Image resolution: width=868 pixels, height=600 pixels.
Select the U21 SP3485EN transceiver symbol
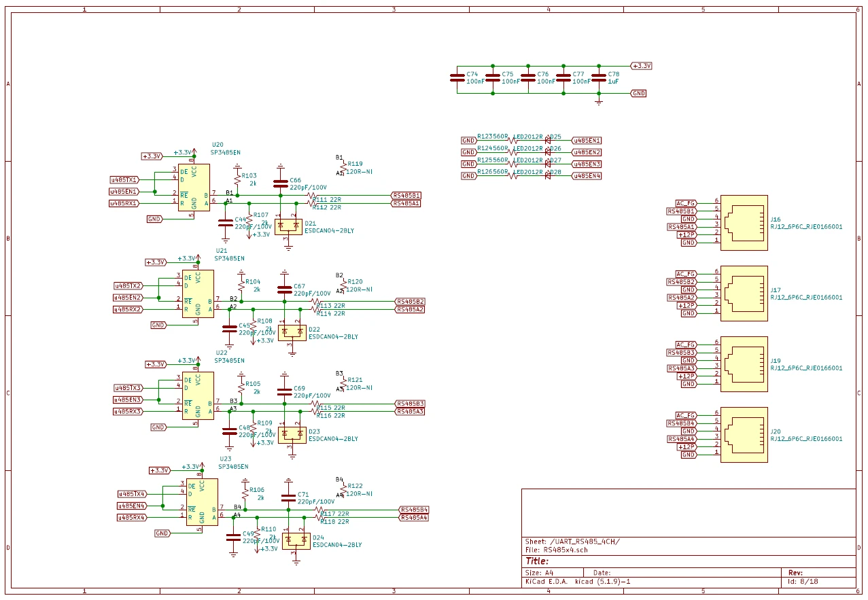pos(198,294)
